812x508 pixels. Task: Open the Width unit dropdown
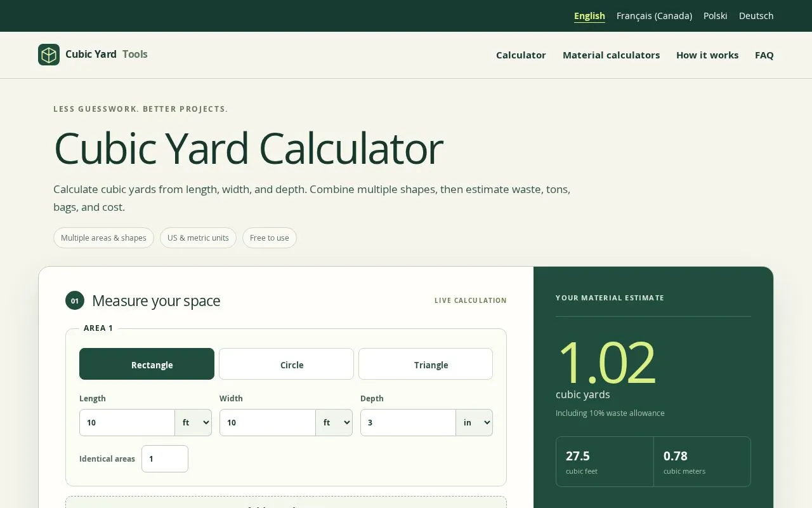click(334, 422)
